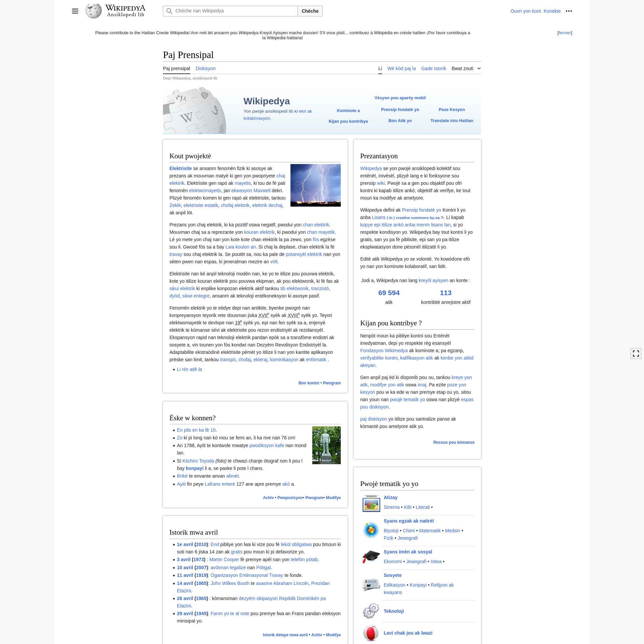Image resolution: width=644 pixels, height=644 pixels.
Task: Open the kreyòl ayisyen link
Action: (x=433, y=280)
